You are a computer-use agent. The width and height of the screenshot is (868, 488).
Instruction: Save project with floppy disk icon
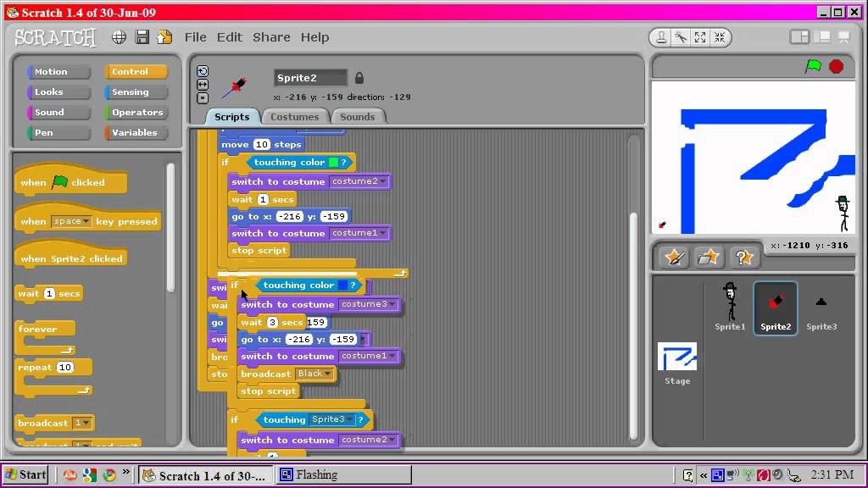[142, 37]
